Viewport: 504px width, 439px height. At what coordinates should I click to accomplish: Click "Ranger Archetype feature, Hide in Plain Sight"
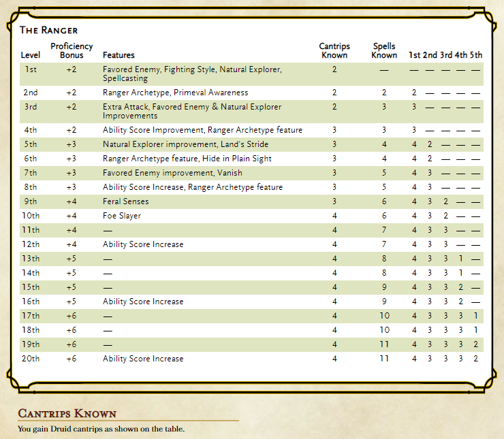[x=187, y=159]
